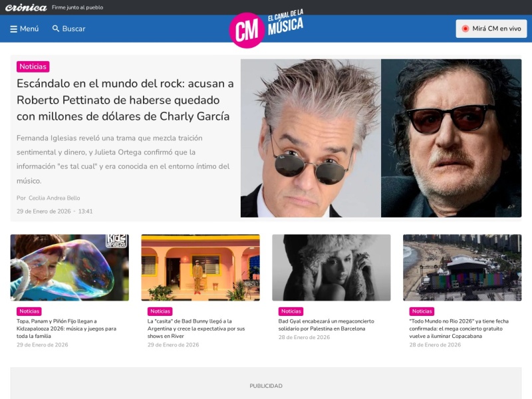
Task: Open the Bad Bunny casita thumbnail
Action: pyautogui.click(x=200, y=267)
